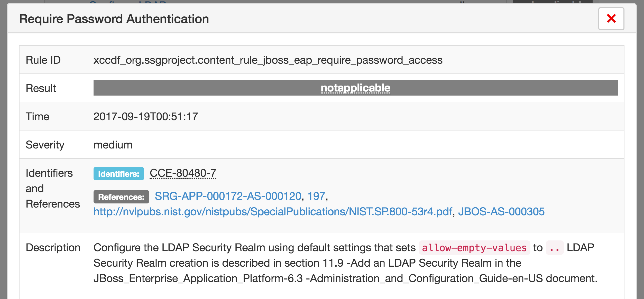The height and width of the screenshot is (299, 644).
Task: Click the Severity row label
Action: (x=45, y=145)
